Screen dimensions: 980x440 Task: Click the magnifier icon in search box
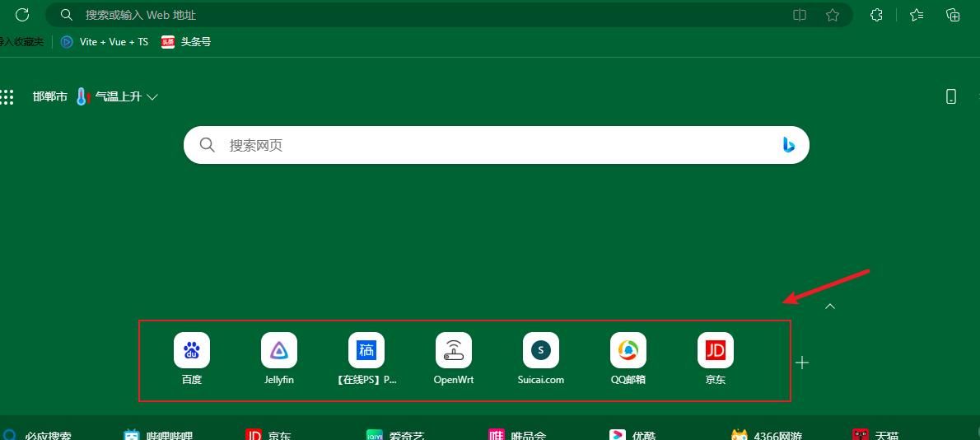pos(207,145)
